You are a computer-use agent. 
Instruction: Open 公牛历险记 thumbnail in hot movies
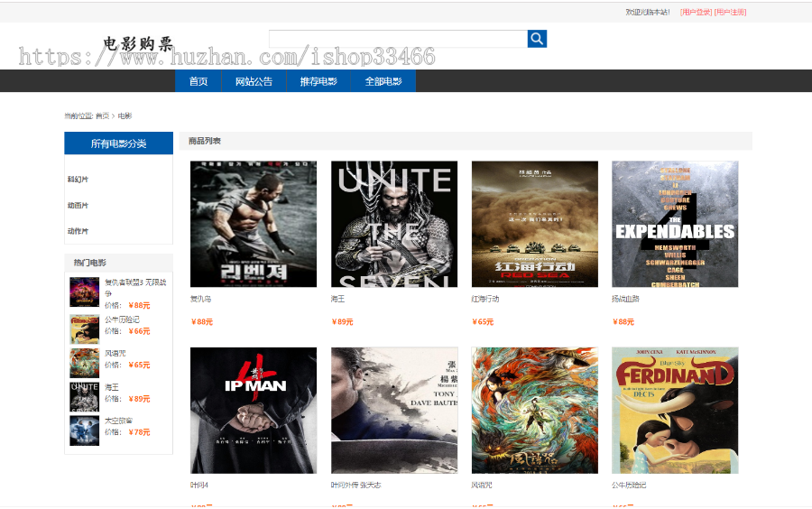(x=85, y=329)
